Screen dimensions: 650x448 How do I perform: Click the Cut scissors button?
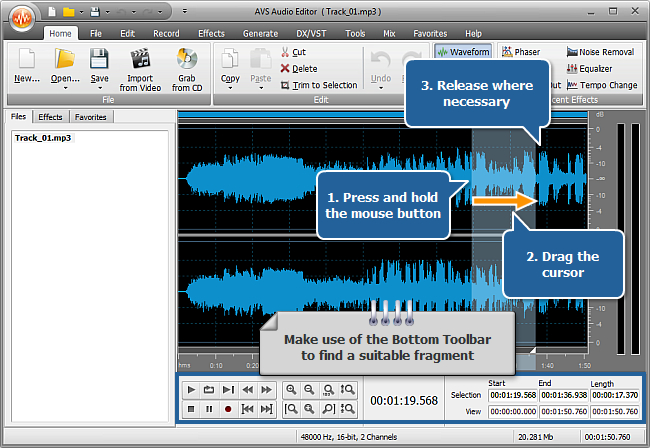pos(293,52)
